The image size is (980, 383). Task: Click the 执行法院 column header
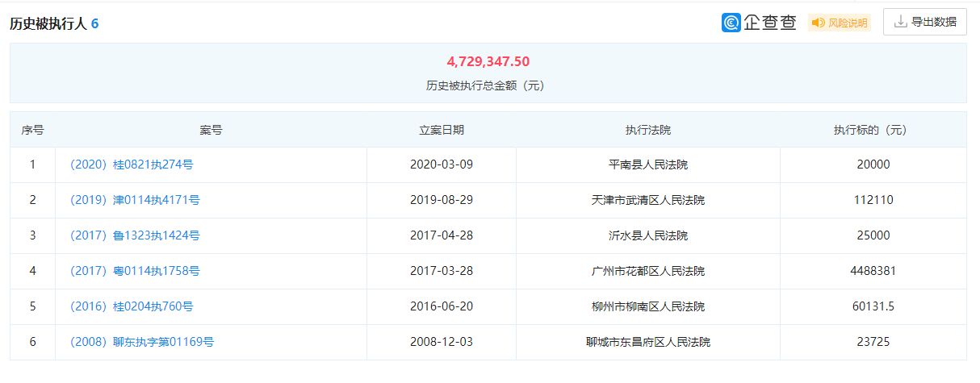[x=648, y=130]
